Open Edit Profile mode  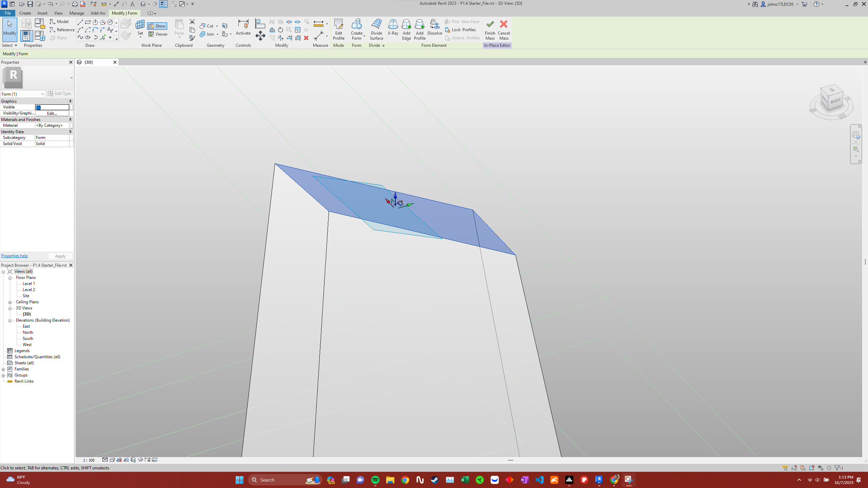(338, 30)
